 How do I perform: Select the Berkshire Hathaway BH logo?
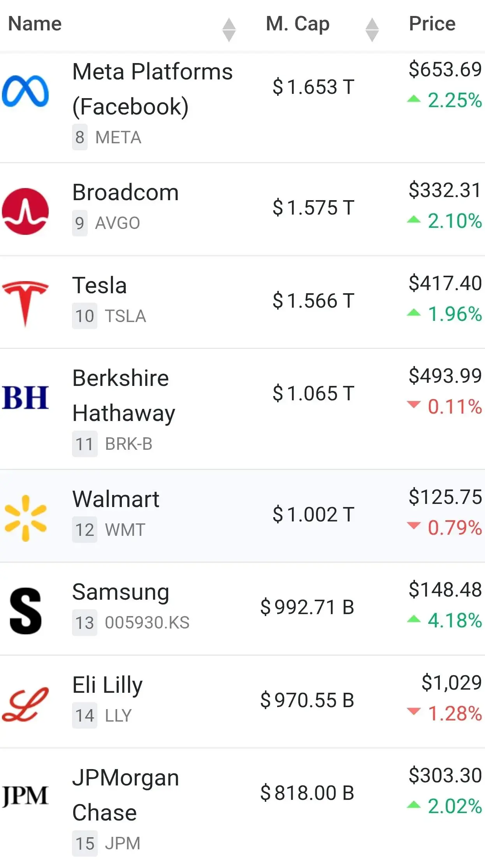tap(25, 397)
